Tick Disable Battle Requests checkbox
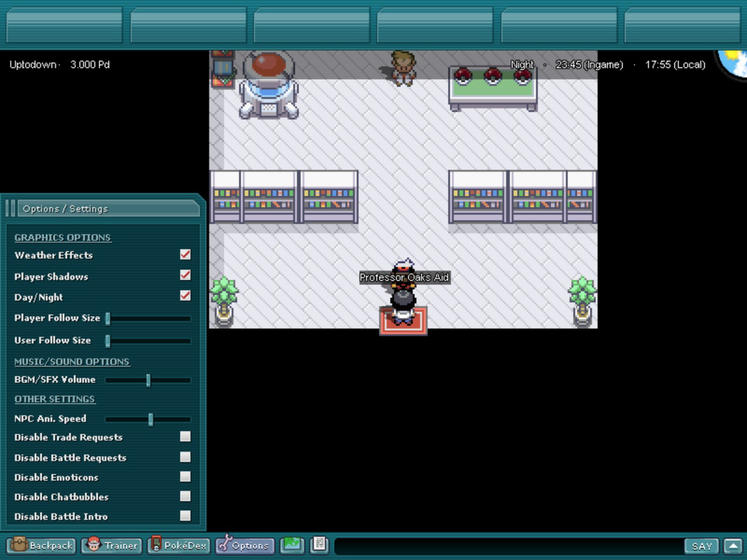This screenshot has height=560, width=747. [x=186, y=457]
